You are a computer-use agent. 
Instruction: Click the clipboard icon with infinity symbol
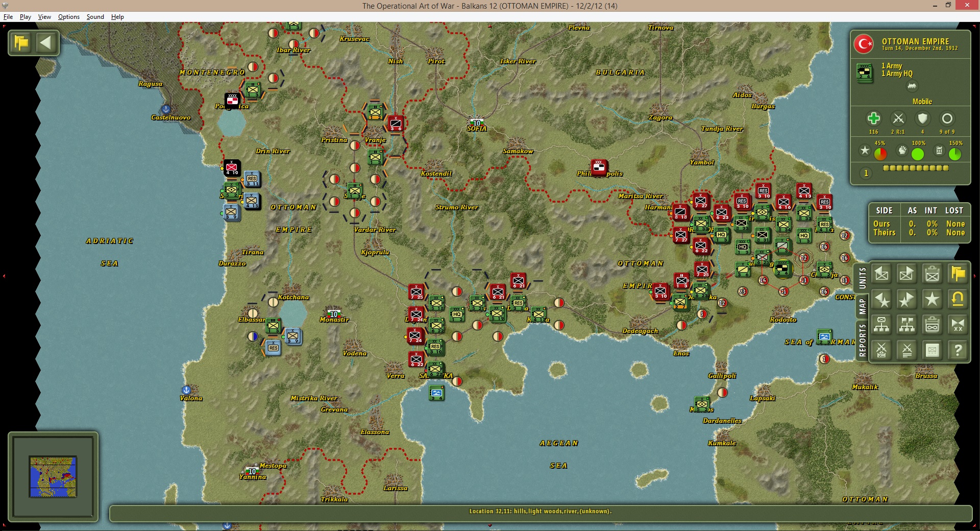pos(933,325)
